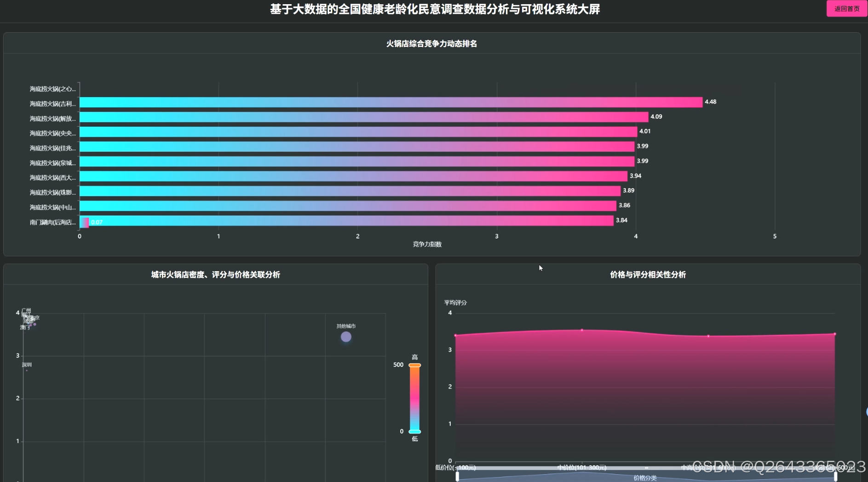Grab left handle of price-category zoom slider
Viewport: 868px width, 482px height.
[x=457, y=476]
